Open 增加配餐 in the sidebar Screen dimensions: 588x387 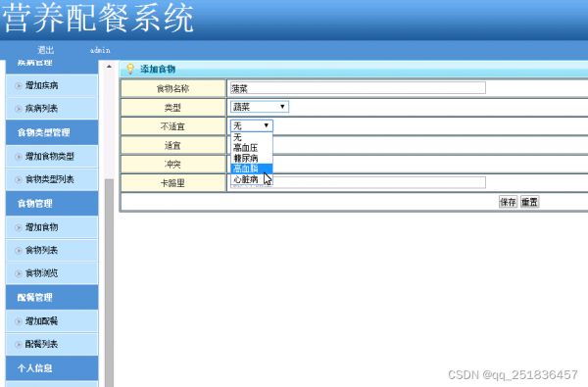(x=41, y=321)
